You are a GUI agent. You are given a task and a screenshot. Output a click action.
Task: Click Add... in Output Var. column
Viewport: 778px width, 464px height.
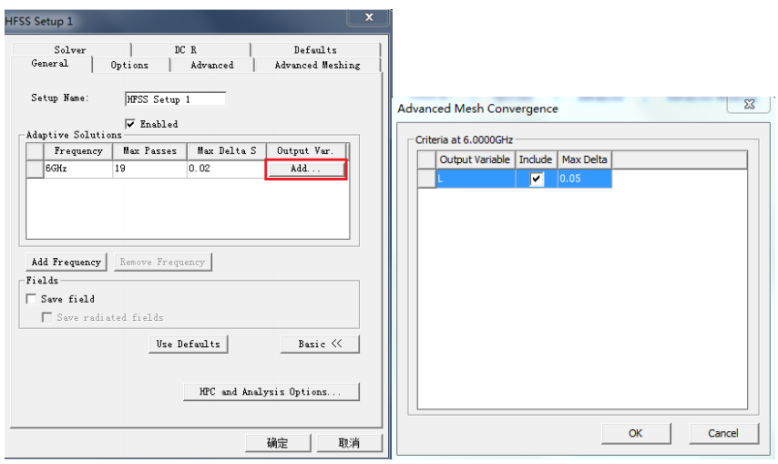tap(305, 170)
